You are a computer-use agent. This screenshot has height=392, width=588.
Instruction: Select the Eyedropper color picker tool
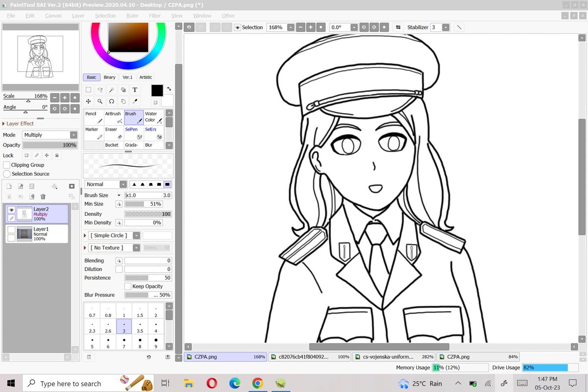(x=135, y=102)
